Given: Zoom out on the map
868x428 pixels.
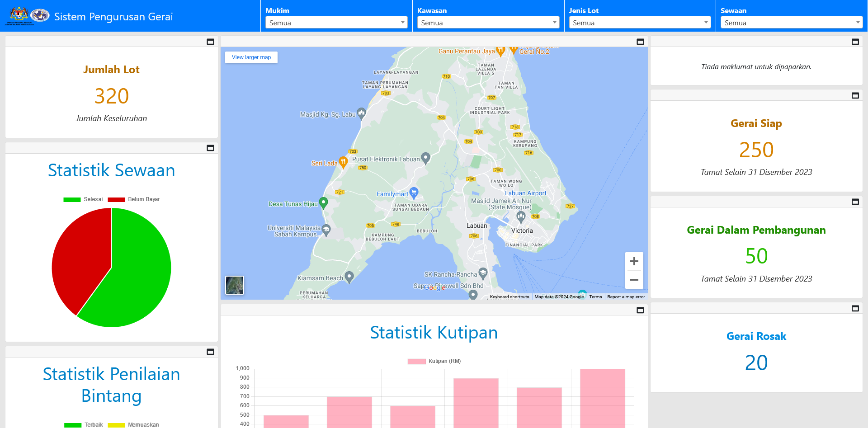Looking at the screenshot, I should [634, 280].
